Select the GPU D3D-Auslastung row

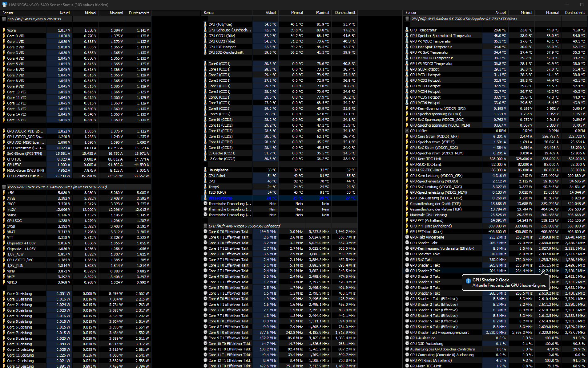tap(496, 344)
